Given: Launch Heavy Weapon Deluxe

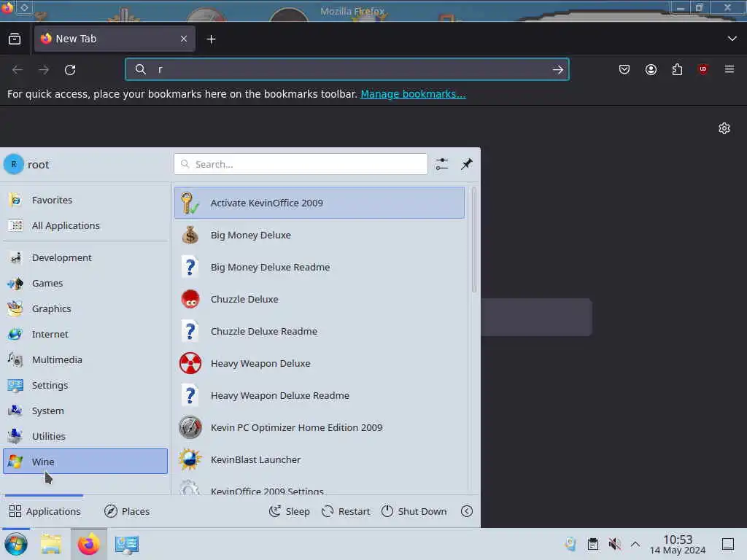Looking at the screenshot, I should click(x=320, y=363).
